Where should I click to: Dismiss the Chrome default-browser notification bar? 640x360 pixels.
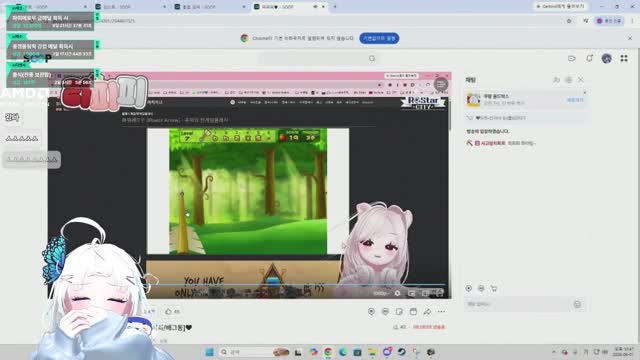pyautogui.click(x=630, y=38)
